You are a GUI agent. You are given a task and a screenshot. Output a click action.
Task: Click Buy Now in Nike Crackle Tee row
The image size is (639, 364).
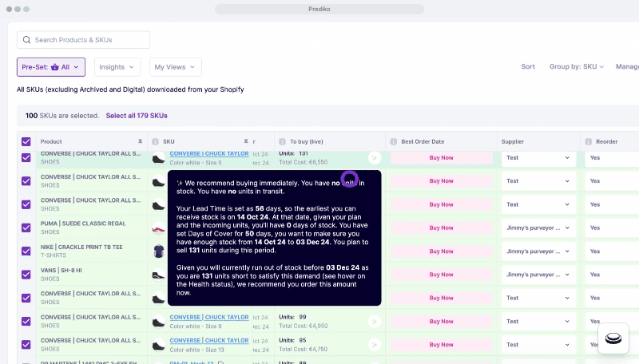(x=442, y=251)
